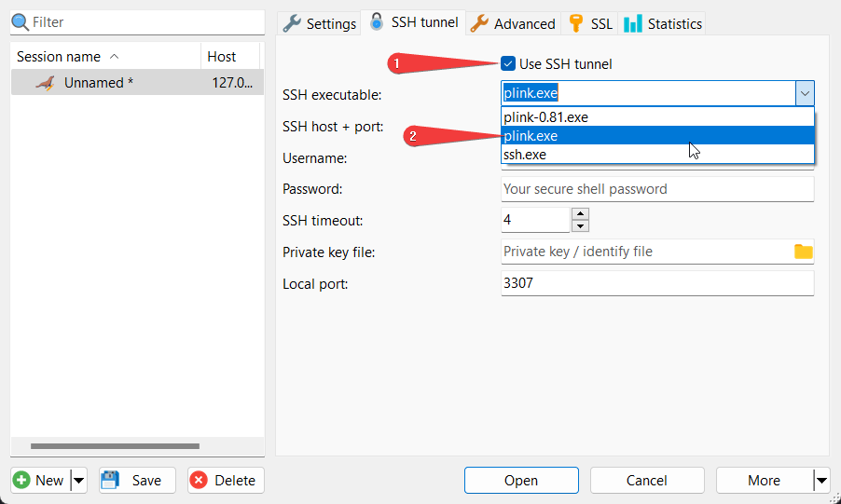
Task: Click the Unnamed session animal icon
Action: [45, 83]
